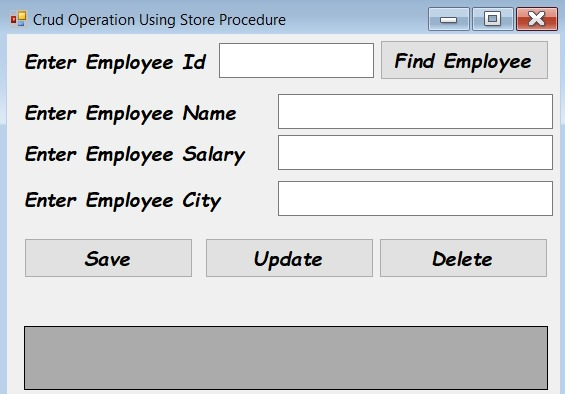The width and height of the screenshot is (565, 394).
Task: Click the Update button
Action: coord(289,258)
